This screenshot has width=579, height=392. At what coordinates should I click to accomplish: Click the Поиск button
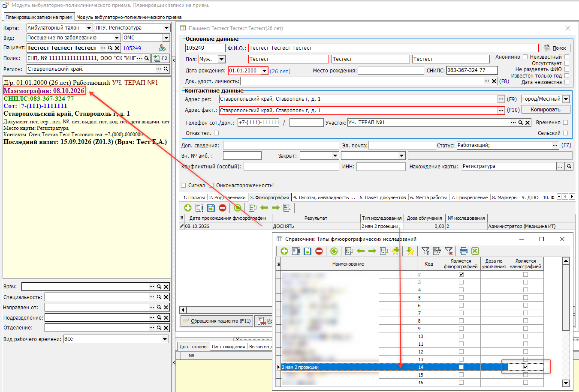555,48
